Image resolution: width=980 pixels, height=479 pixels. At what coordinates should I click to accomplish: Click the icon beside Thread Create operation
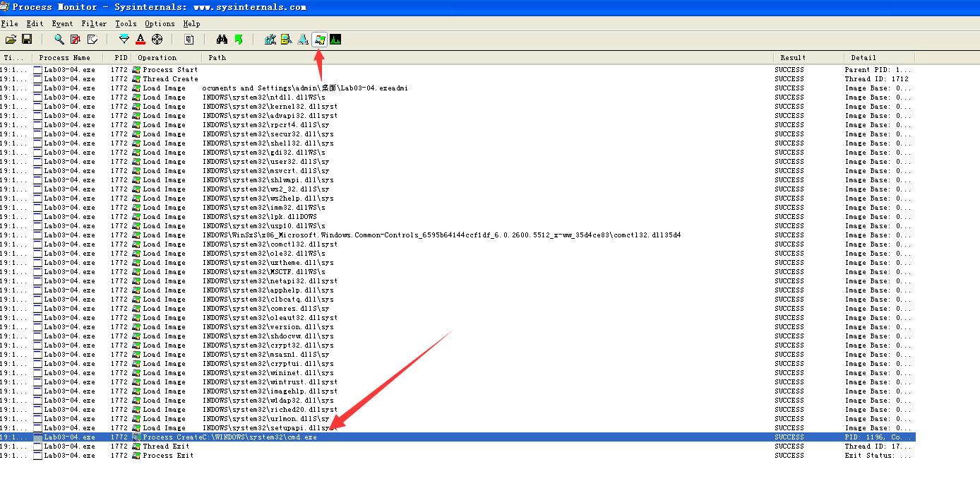136,79
